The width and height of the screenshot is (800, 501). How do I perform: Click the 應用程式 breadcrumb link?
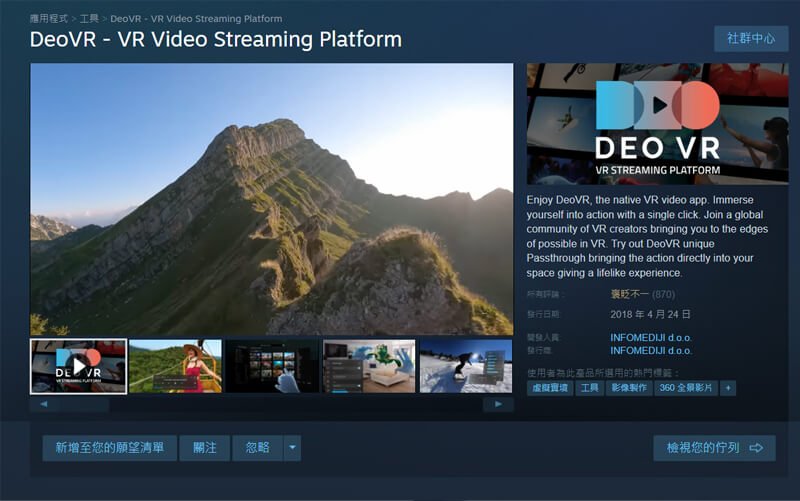[x=48, y=19]
